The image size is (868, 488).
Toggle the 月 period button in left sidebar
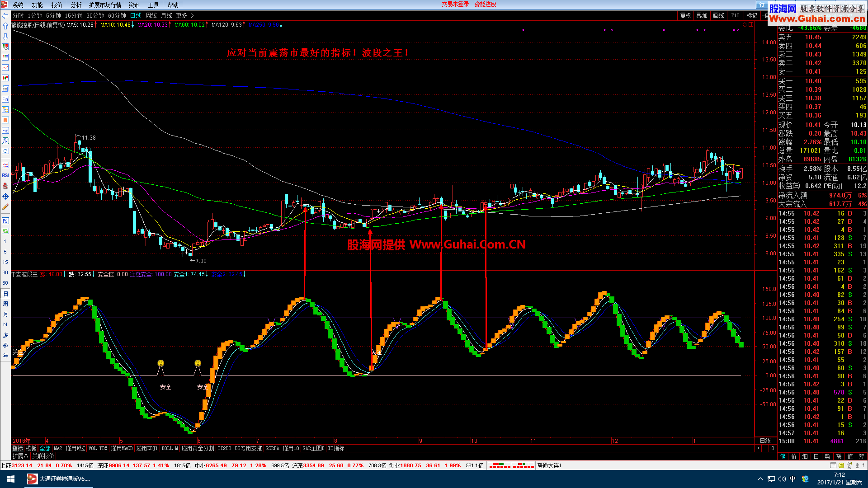pos(5,314)
